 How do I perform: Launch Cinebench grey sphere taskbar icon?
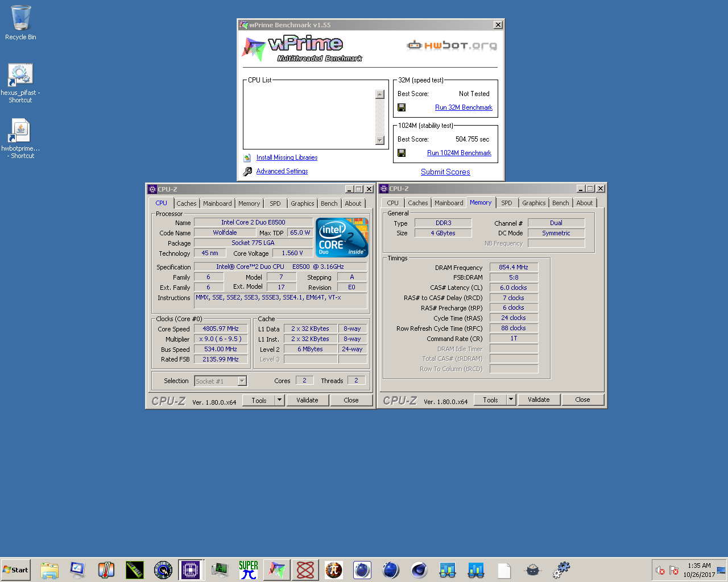[x=419, y=570]
